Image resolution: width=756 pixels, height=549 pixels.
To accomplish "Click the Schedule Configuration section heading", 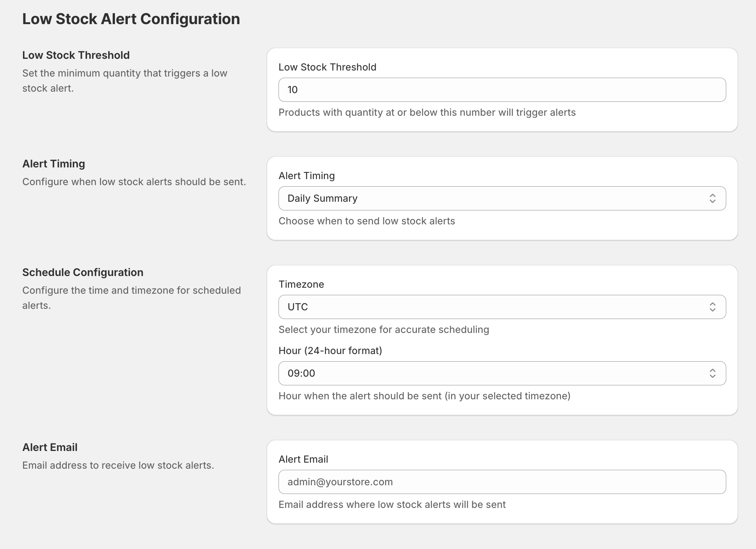I will pyautogui.click(x=83, y=272).
